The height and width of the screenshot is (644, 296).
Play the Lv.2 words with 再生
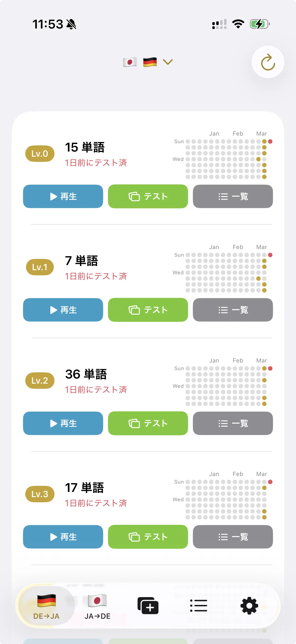click(x=63, y=423)
